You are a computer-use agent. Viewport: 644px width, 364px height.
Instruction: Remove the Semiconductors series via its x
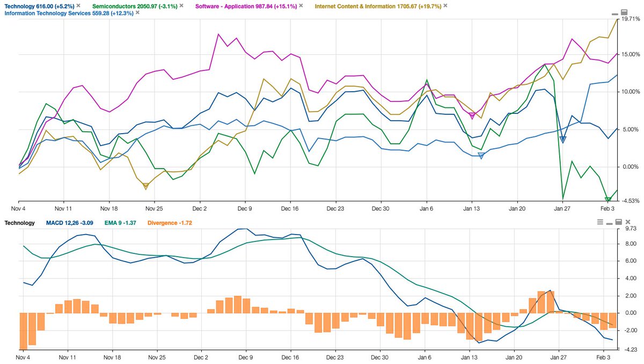tap(181, 5)
